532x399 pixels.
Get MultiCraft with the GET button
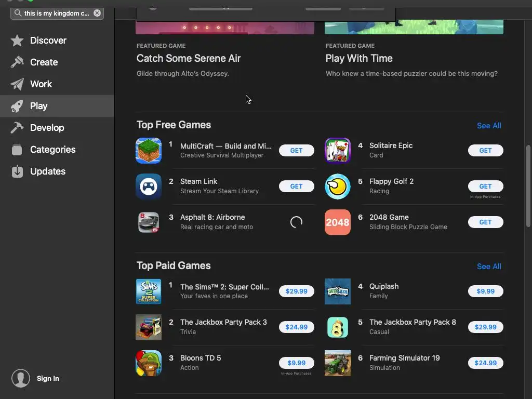[x=297, y=150]
